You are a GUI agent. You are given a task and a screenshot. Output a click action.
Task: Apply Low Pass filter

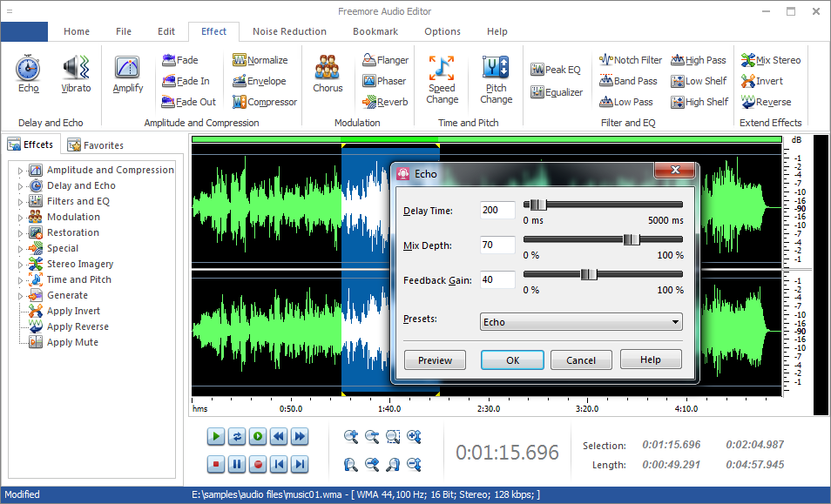point(626,102)
